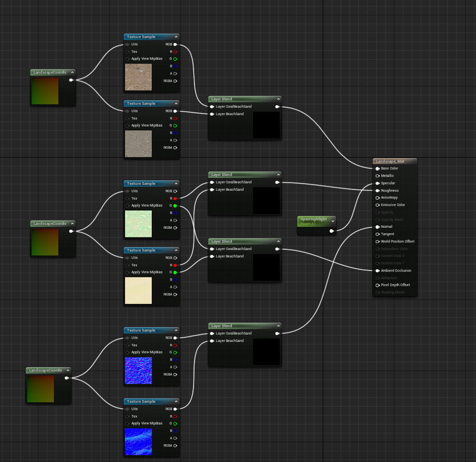Click the Tangent input pin on Landscape_Mat
Image resolution: width=476 pixels, height=462 pixels.
[378, 234]
